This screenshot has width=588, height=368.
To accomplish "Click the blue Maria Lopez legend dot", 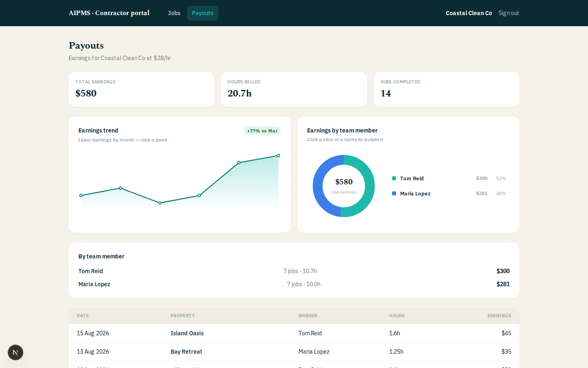I will 394,193.
